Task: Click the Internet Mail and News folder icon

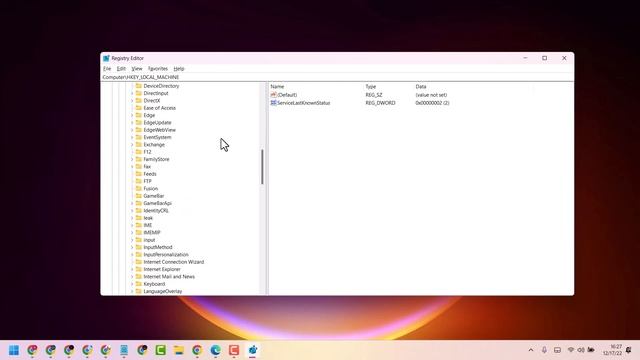Action: pyautogui.click(x=138, y=277)
